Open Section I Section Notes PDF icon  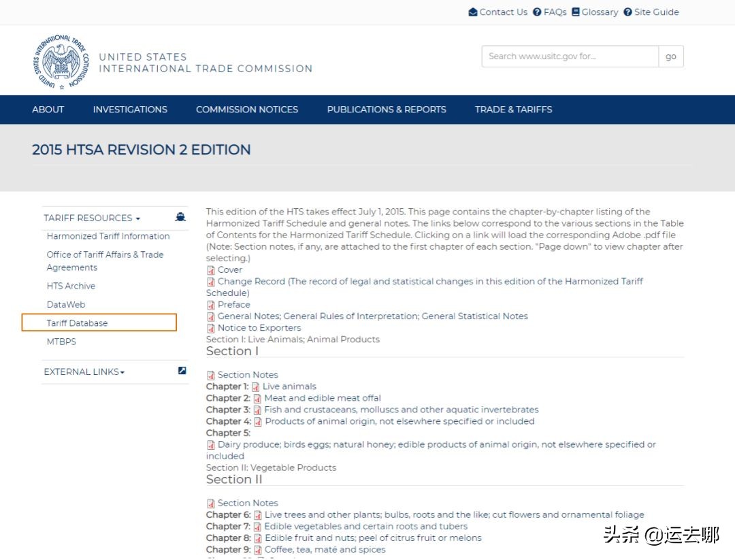tap(211, 376)
